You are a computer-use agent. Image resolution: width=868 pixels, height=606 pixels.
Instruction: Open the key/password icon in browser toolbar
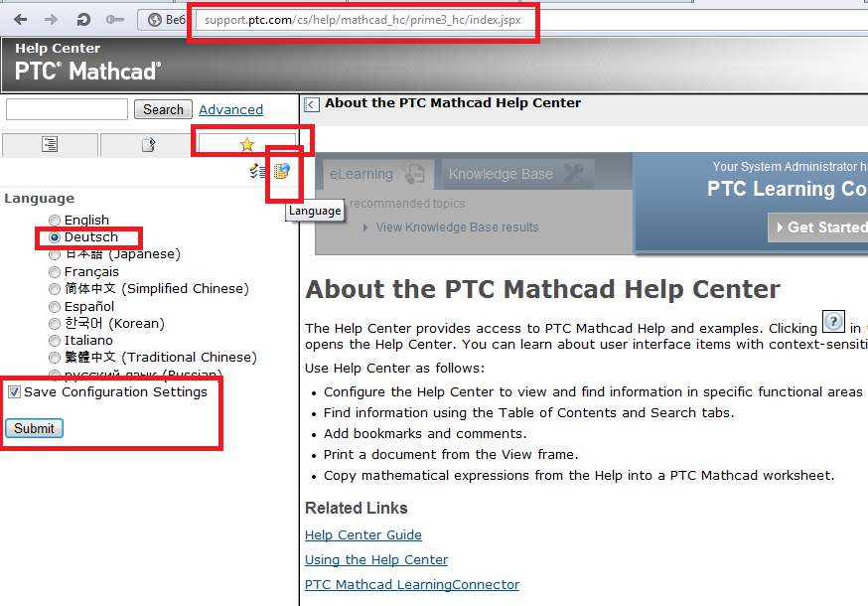[x=115, y=20]
